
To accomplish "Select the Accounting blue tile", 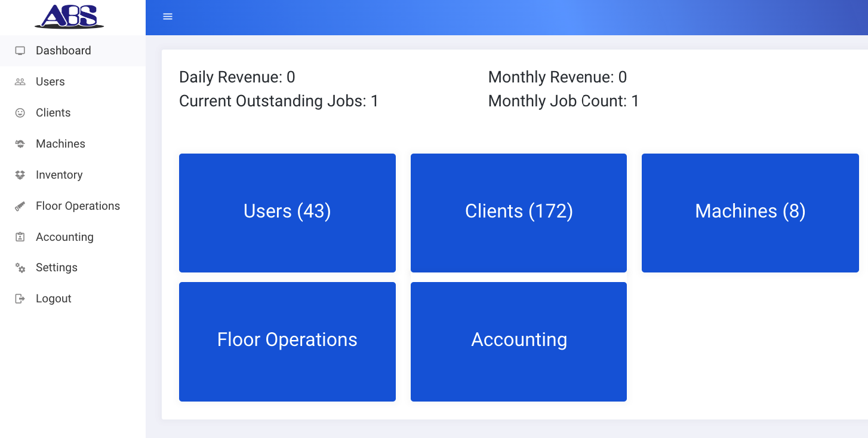I will click(x=518, y=341).
